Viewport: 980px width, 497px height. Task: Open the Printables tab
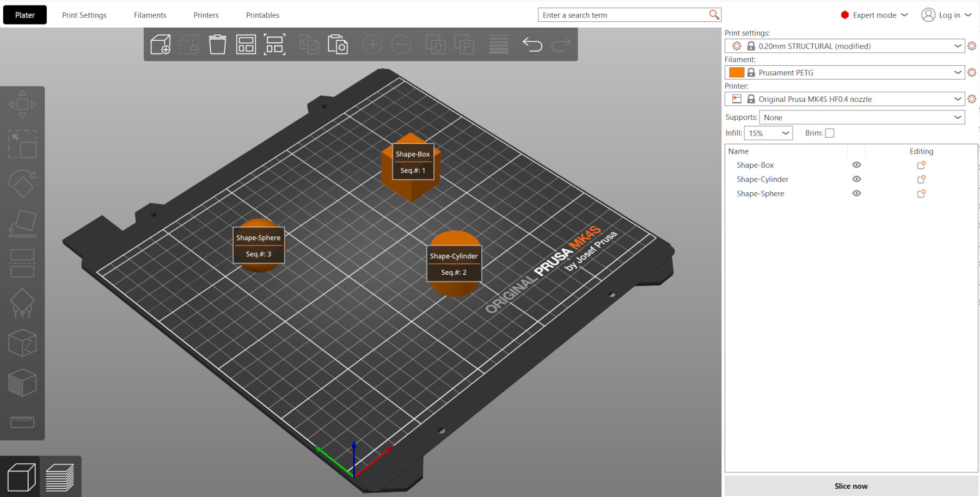click(x=263, y=15)
